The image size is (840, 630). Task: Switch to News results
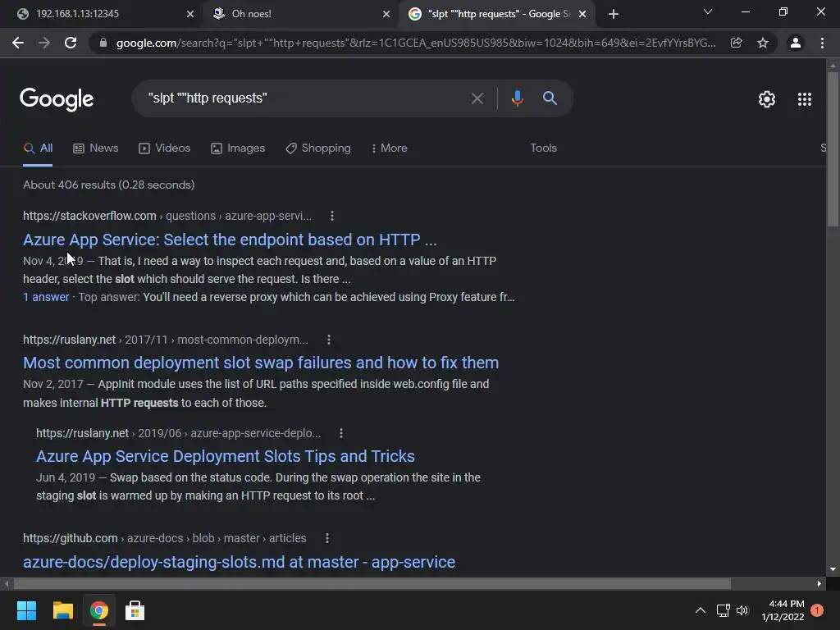point(96,148)
